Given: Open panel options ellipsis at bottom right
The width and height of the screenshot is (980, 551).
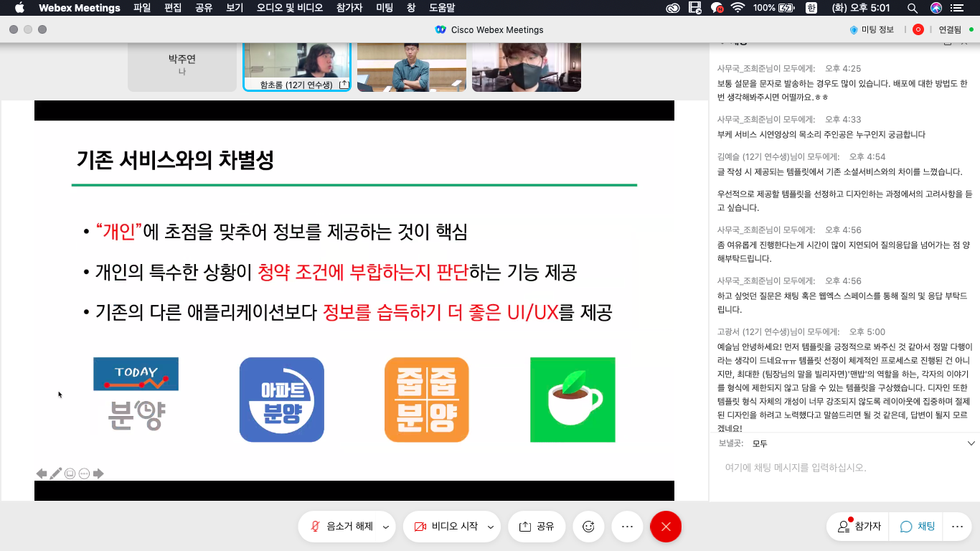Looking at the screenshot, I should point(957,527).
